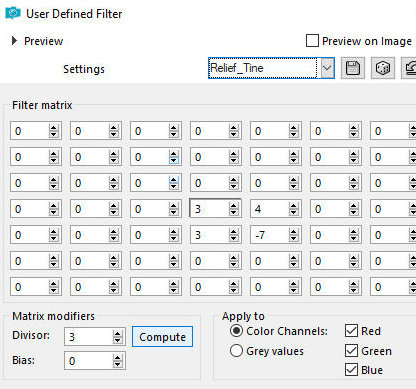
Task: Click the reset to default arrow icon
Action: tap(409, 68)
